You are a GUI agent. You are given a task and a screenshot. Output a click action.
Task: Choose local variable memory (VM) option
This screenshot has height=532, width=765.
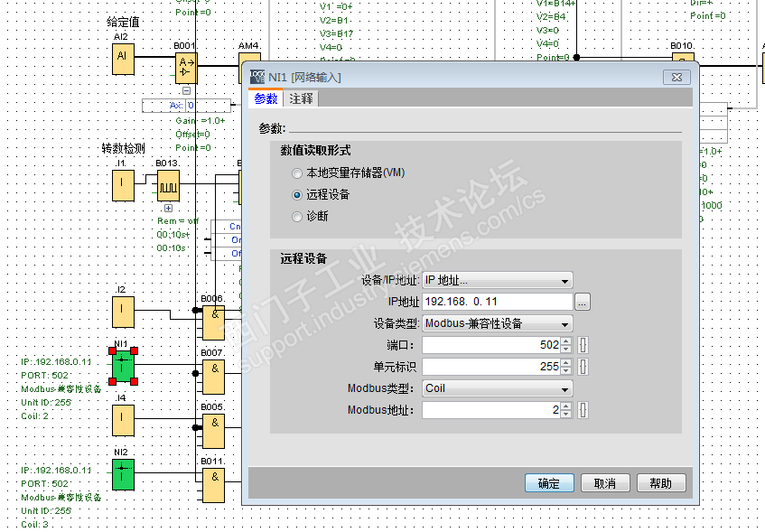tap(297, 173)
